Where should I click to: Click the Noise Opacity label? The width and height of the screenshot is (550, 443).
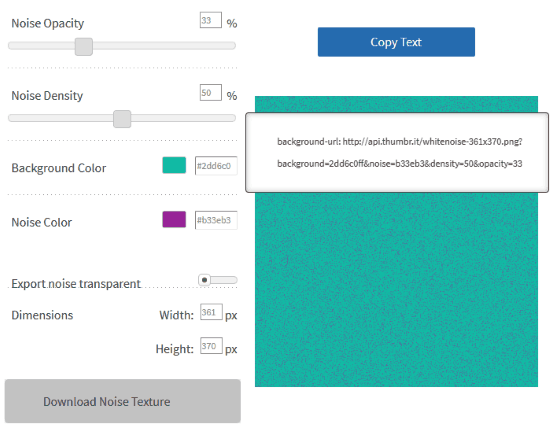point(48,23)
